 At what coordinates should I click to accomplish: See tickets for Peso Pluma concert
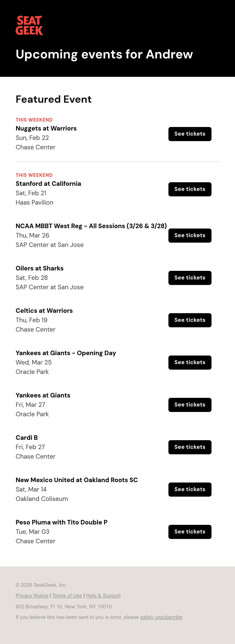coord(190,532)
